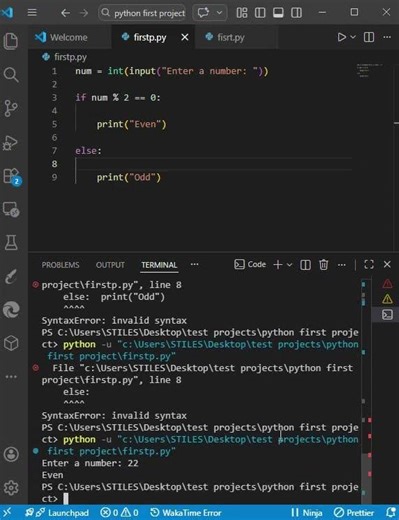This screenshot has width=399, height=520.
Task: Open the notifications bell in status bar
Action: [x=391, y=513]
